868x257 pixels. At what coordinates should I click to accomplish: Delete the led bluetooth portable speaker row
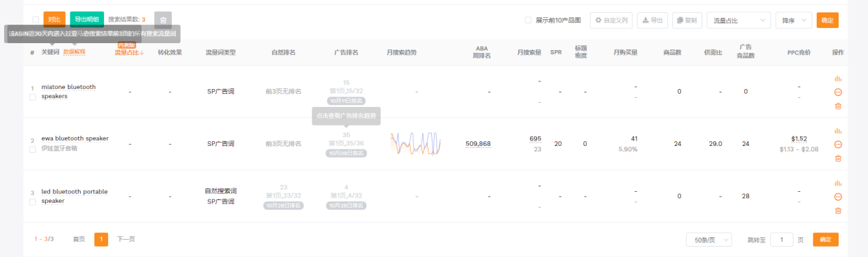click(838, 210)
